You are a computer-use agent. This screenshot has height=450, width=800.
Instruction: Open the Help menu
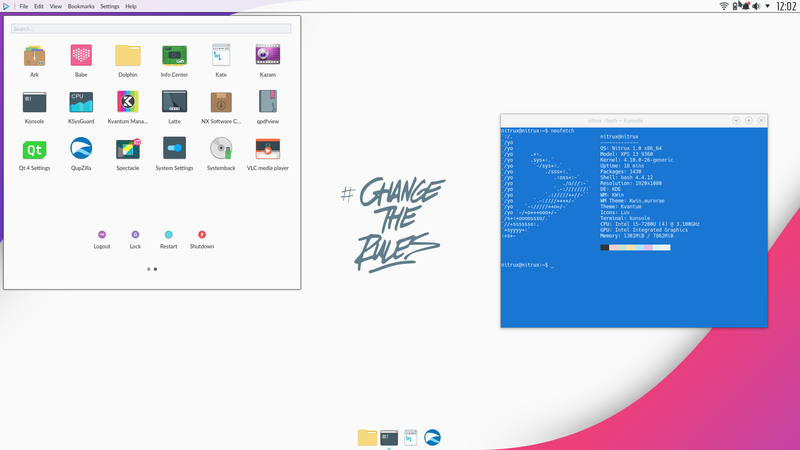(131, 6)
